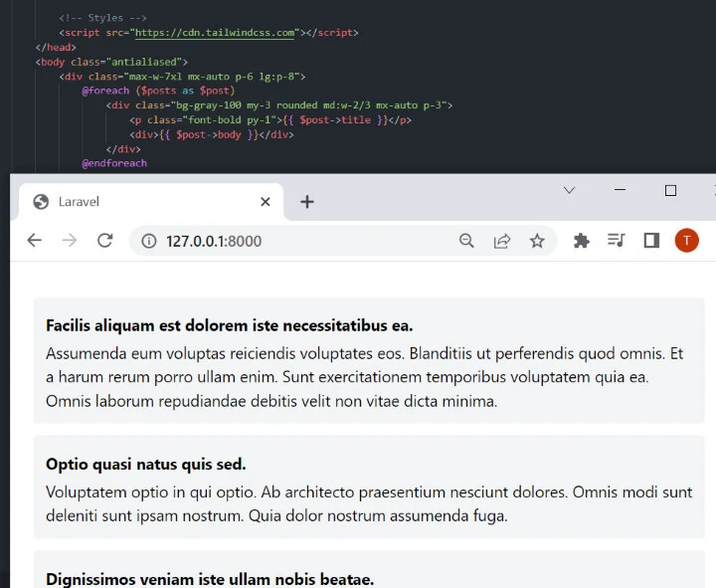Click the "Optio quasi natus quis sed." heading
The height and width of the screenshot is (588, 716).
pos(146,465)
